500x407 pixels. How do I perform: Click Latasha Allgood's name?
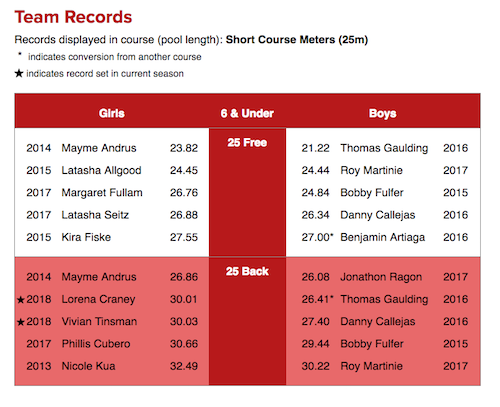101,170
